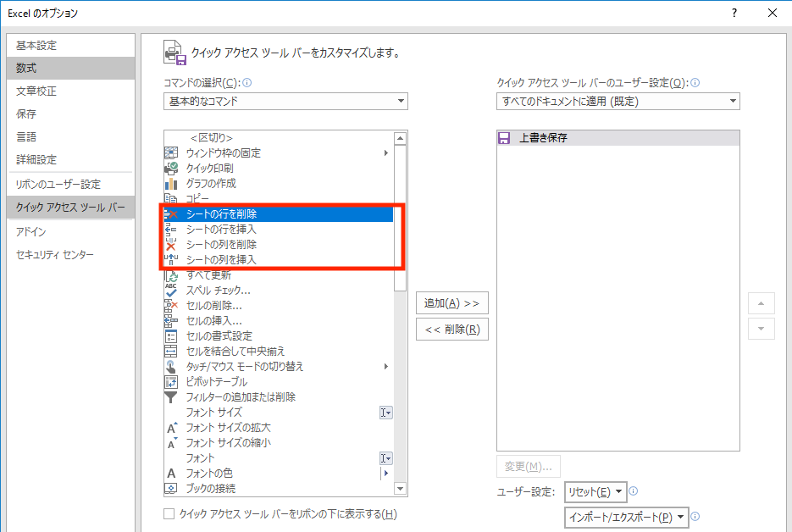Select 数式 category

pos(70,69)
